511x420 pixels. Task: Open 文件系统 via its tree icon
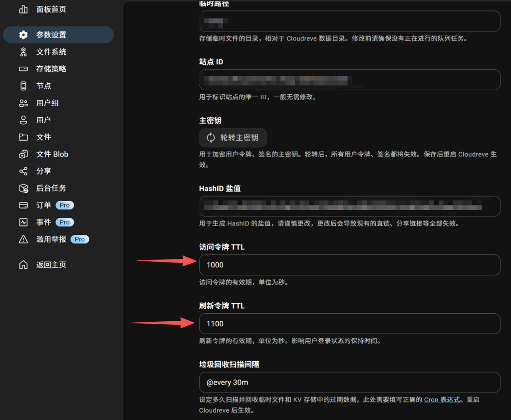23,52
